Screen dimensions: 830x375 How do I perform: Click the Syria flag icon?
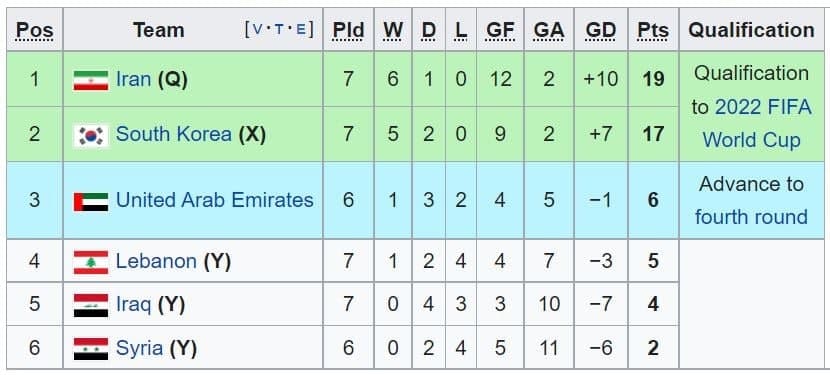[x=91, y=349]
